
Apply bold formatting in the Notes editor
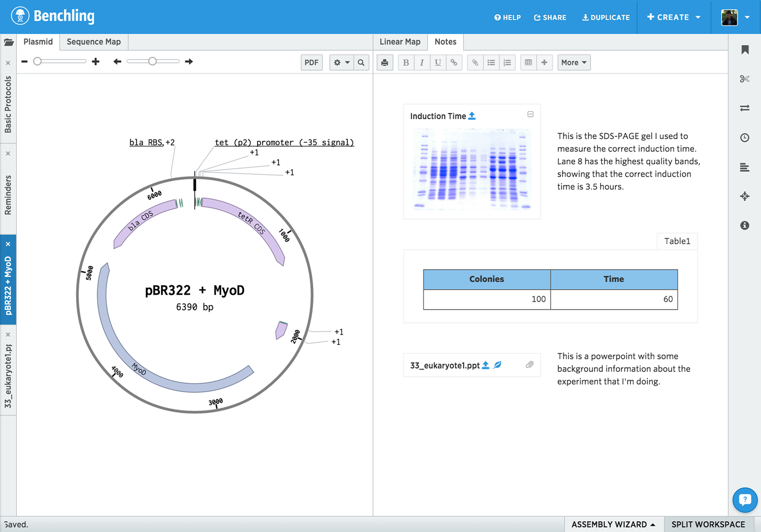click(x=406, y=62)
